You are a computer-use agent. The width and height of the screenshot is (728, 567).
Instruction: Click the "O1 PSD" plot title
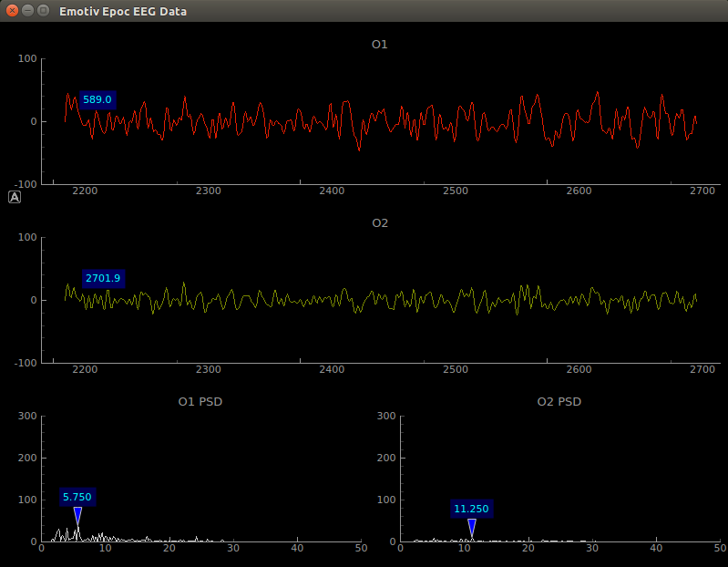pyautogui.click(x=200, y=401)
